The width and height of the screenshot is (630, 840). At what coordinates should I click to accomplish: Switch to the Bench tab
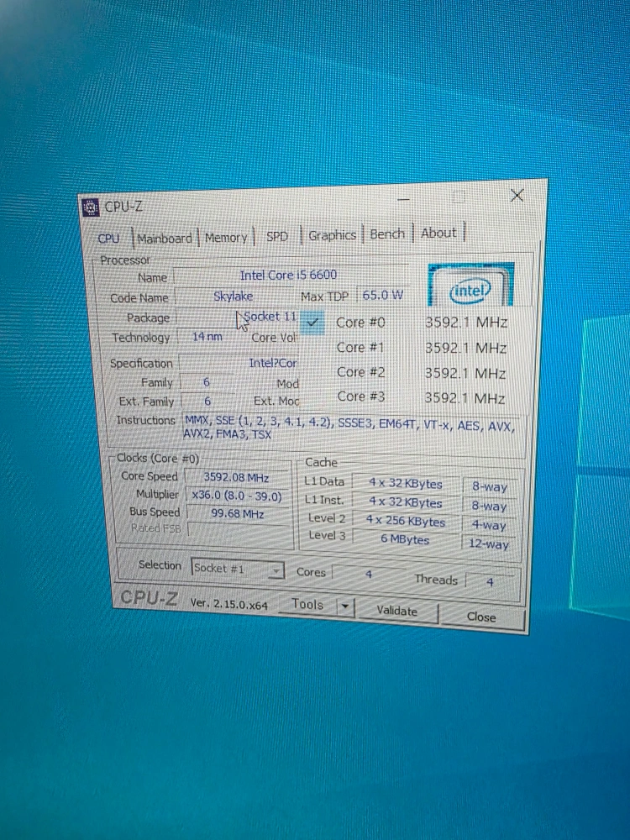[387, 234]
